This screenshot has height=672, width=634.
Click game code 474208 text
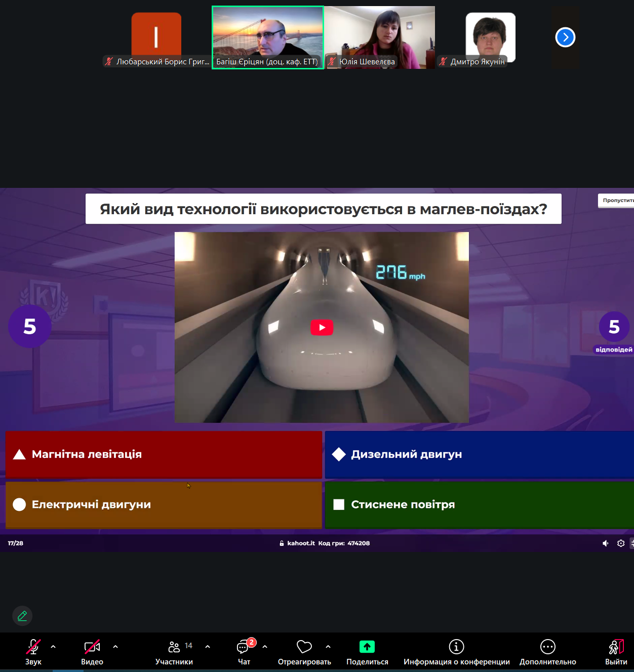tap(359, 543)
